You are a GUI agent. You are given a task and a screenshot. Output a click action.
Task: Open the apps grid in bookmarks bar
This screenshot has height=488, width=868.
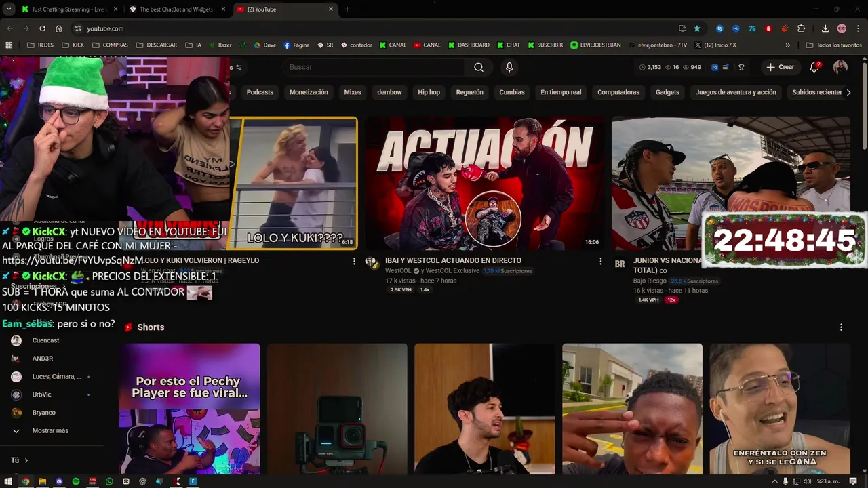9,45
